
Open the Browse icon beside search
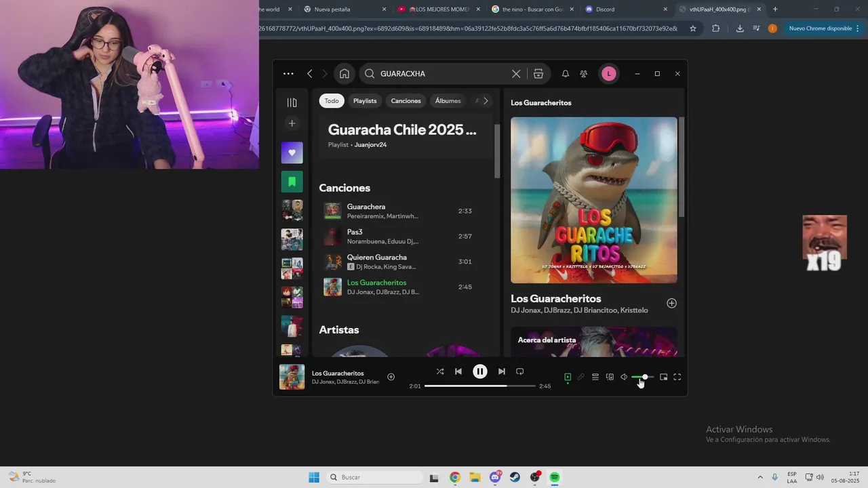click(x=538, y=74)
